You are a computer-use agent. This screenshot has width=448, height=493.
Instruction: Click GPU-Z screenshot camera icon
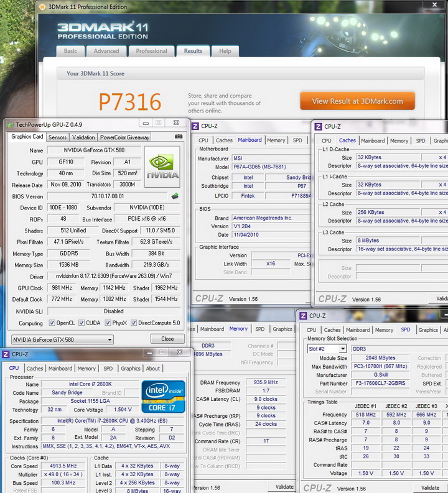[179, 137]
